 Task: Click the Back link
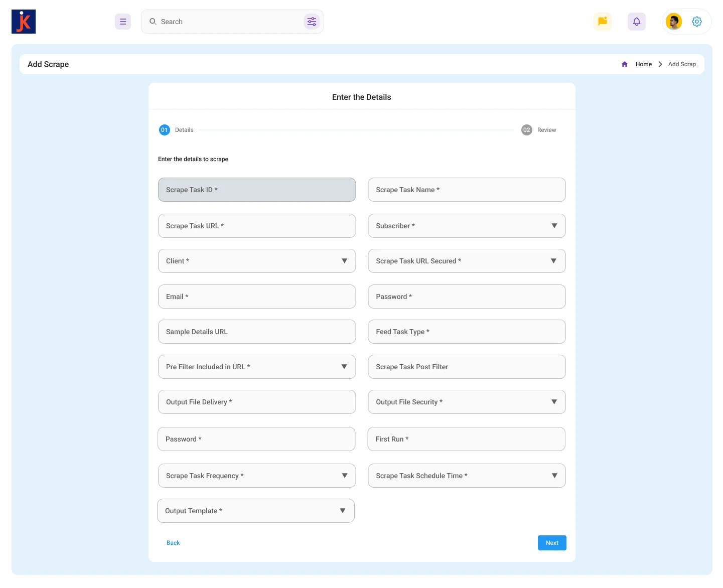coord(173,543)
